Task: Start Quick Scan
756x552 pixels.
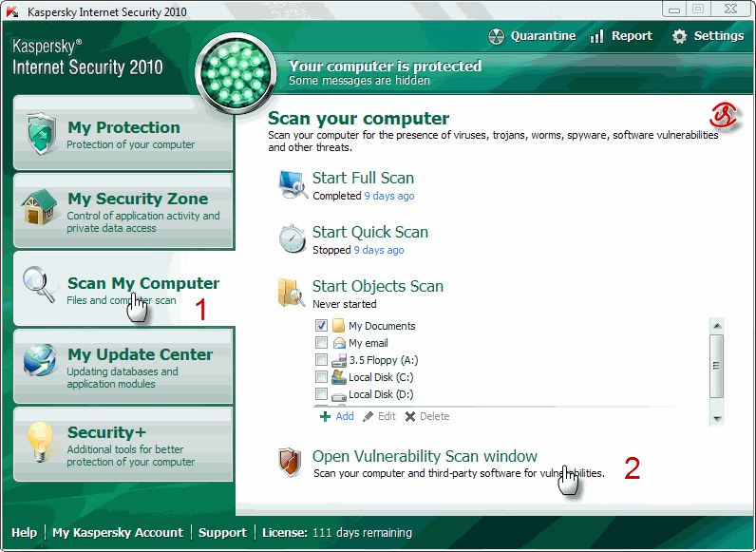Action: (x=370, y=232)
